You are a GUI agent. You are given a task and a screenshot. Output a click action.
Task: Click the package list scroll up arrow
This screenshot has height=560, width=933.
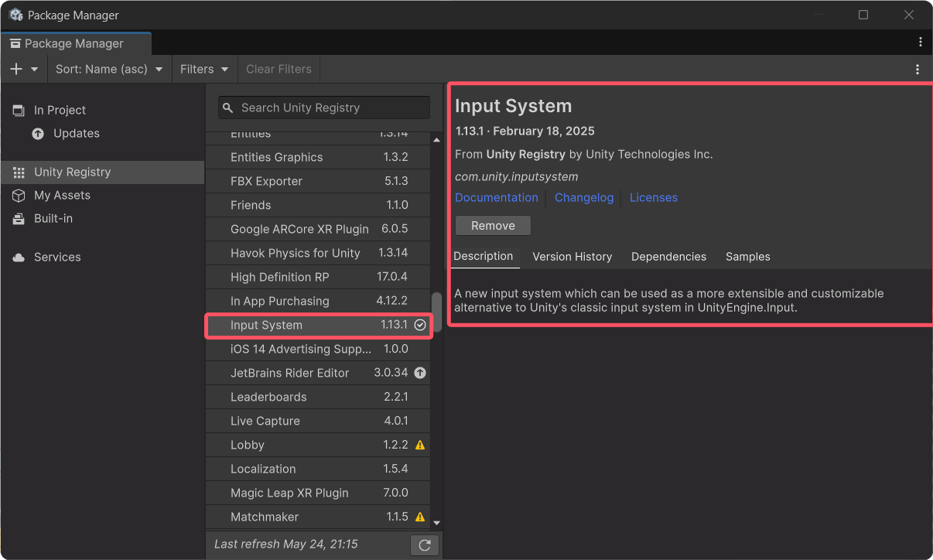click(436, 140)
